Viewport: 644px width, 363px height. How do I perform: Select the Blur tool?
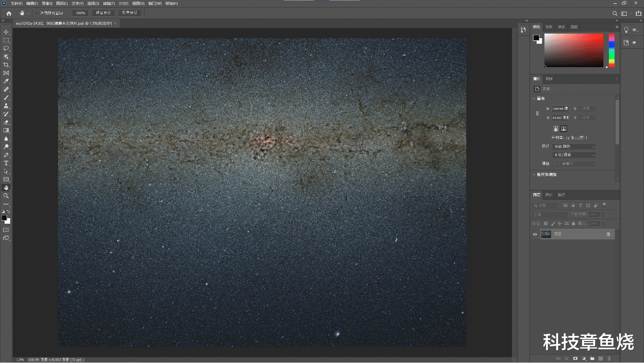click(6, 138)
